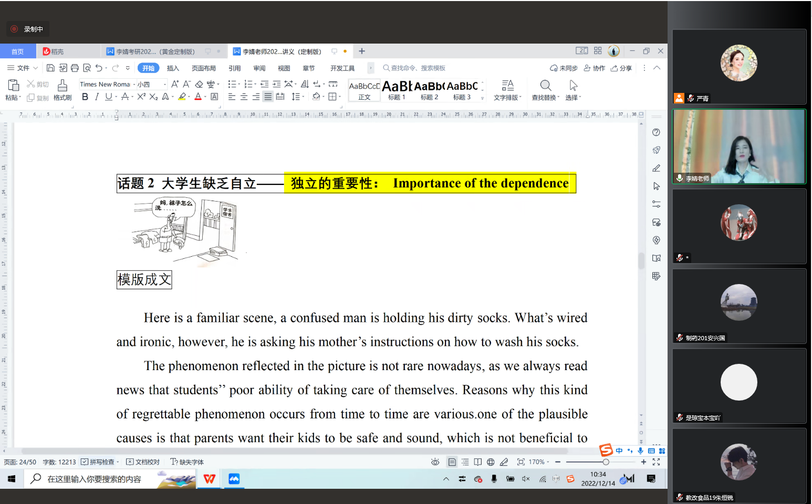Apply bold formatting with the B icon
The width and height of the screenshot is (812, 504).
(85, 97)
